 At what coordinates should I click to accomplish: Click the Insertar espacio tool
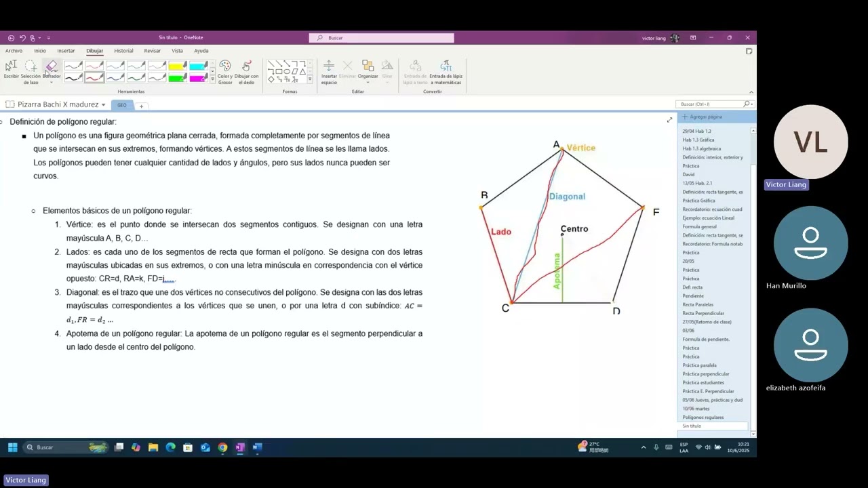click(329, 72)
